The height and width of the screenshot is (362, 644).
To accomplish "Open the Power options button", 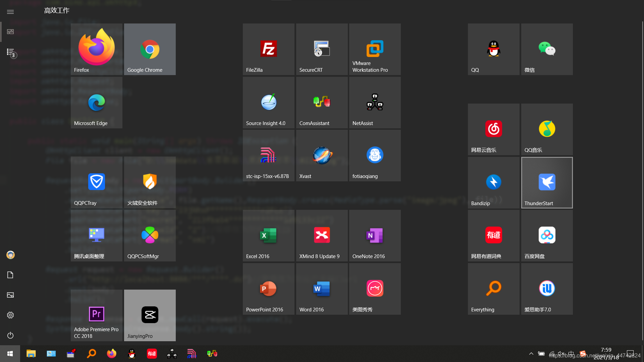I will coord(10,335).
